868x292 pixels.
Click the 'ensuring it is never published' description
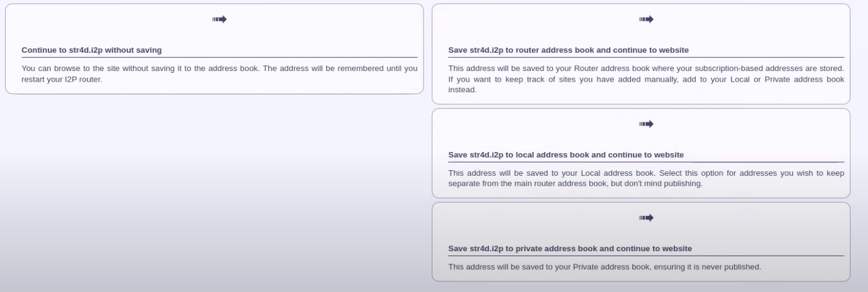(x=605, y=267)
